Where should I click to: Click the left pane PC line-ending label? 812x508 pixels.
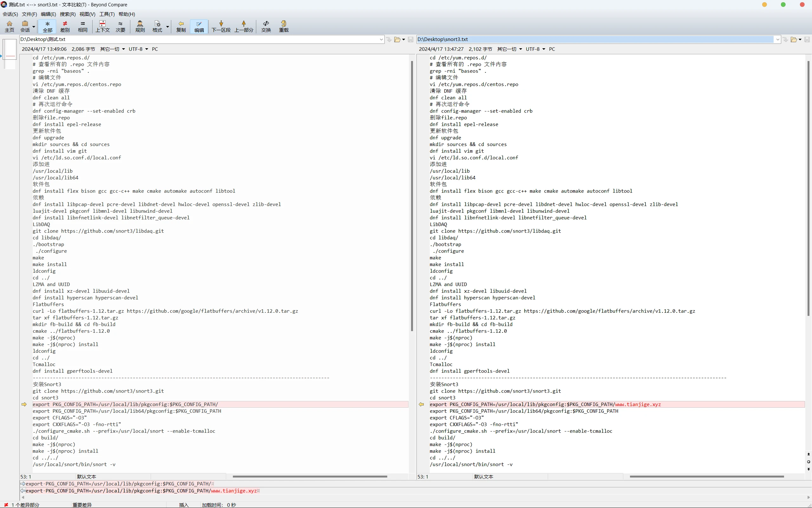coord(155,49)
